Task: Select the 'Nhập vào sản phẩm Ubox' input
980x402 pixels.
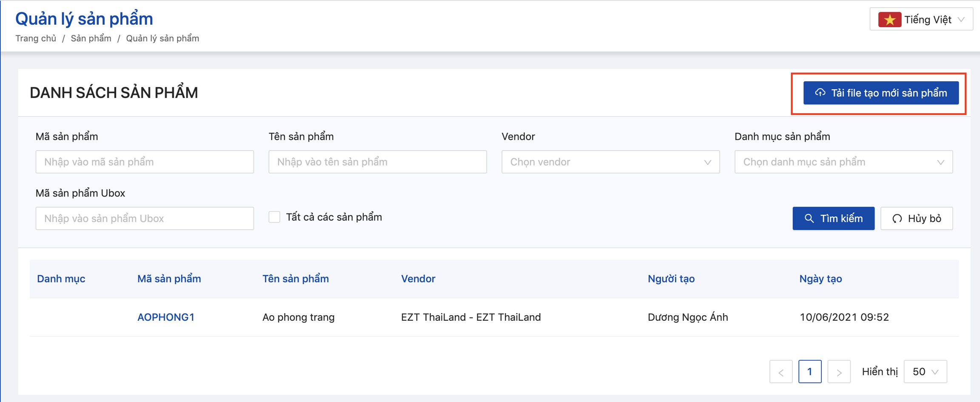Action: 145,219
